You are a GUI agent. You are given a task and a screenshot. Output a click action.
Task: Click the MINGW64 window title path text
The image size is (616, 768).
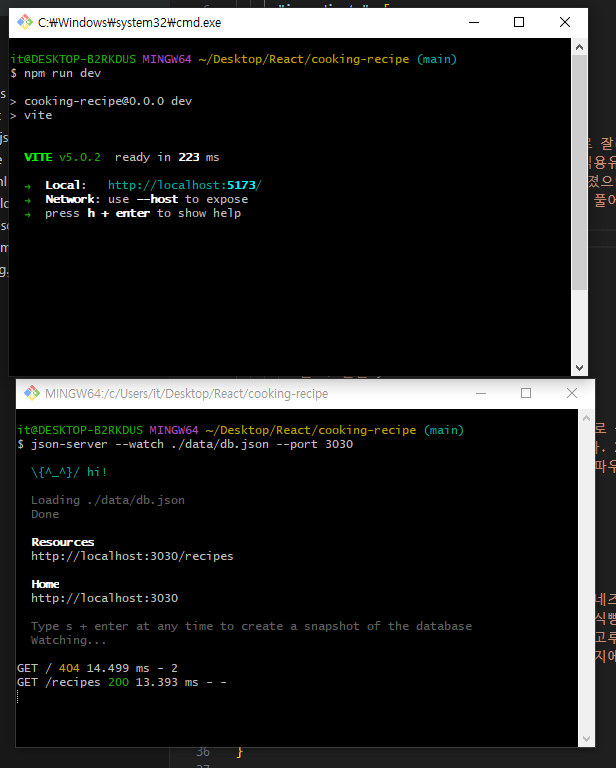pos(187,393)
